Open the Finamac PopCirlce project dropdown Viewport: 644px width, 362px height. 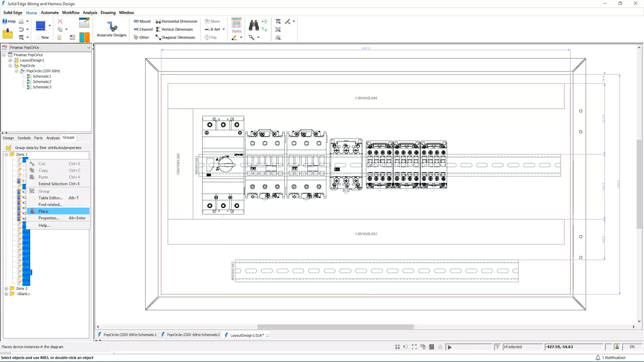coord(89,47)
